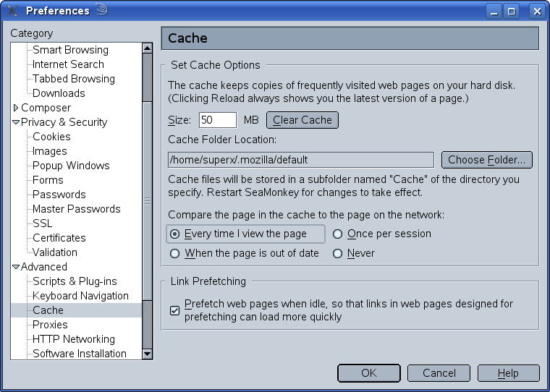Screen dimensions: 550x392
Task: Open Help for preferences
Action: (x=508, y=373)
